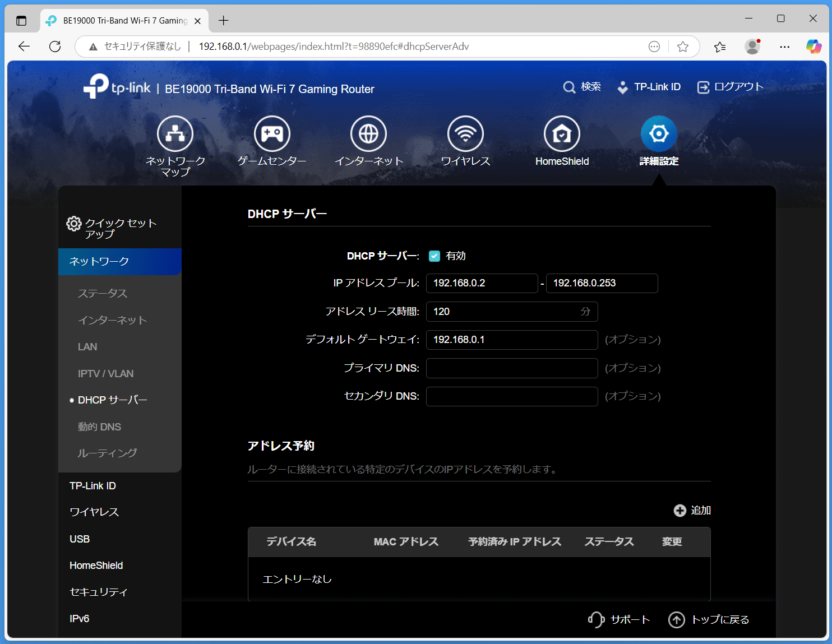The image size is (832, 644).
Task: Click the エントリーなし table row
Action: pyautogui.click(x=479, y=579)
